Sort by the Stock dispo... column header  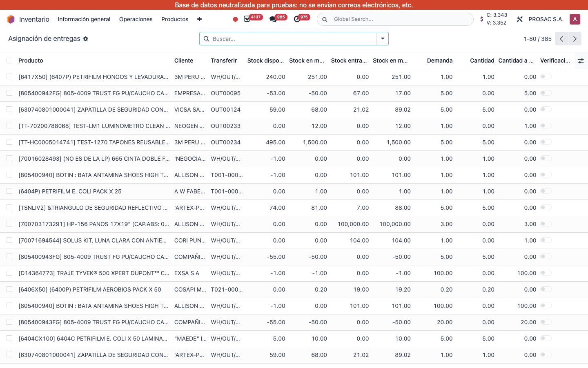(265, 61)
